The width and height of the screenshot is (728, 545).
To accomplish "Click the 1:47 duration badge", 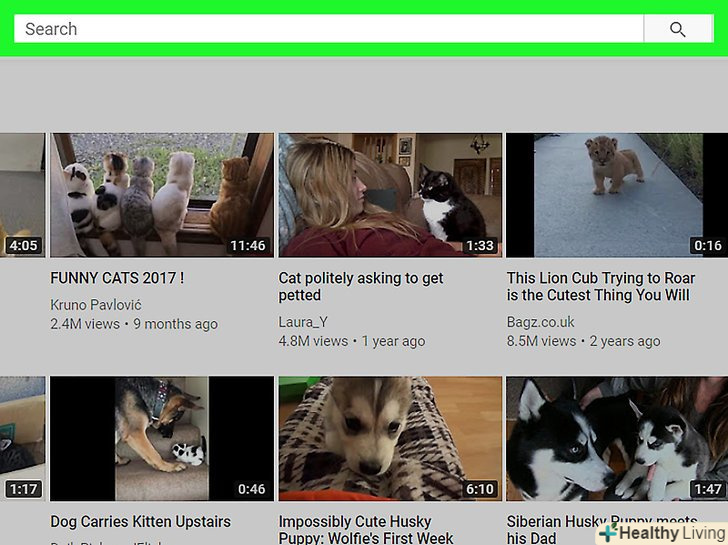I will (x=708, y=488).
